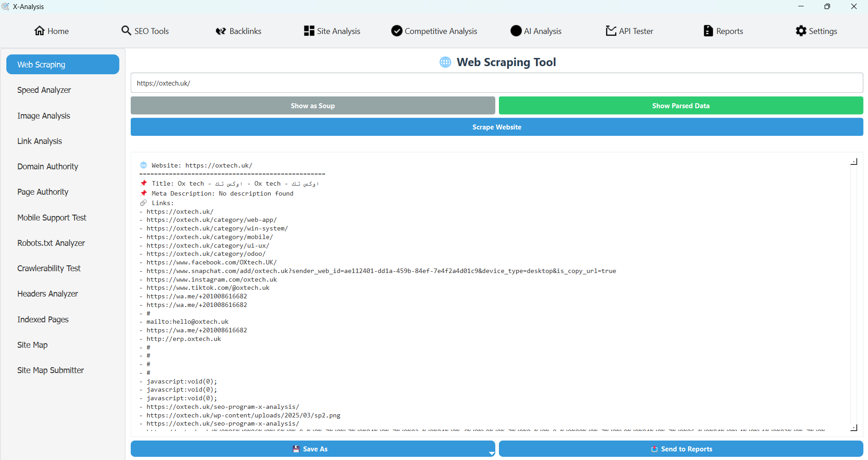The image size is (868, 460).
Task: Select Headers Analyzer
Action: tap(63, 293)
